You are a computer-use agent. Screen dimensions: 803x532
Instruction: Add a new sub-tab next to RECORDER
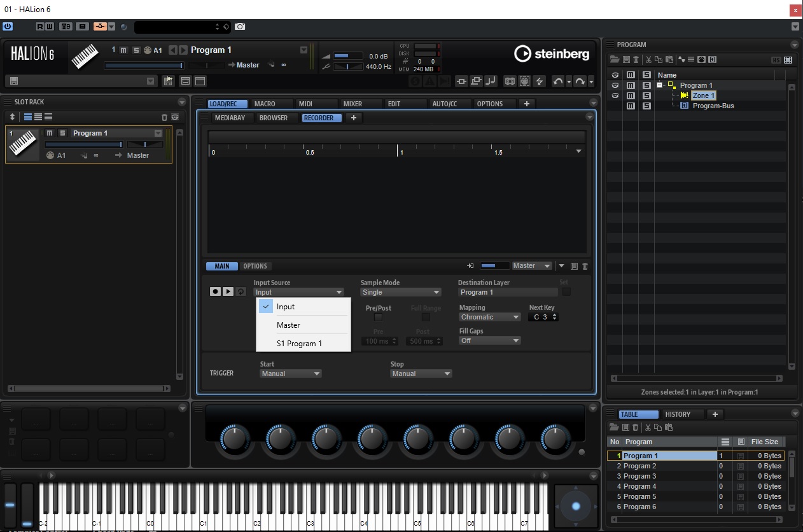354,118
